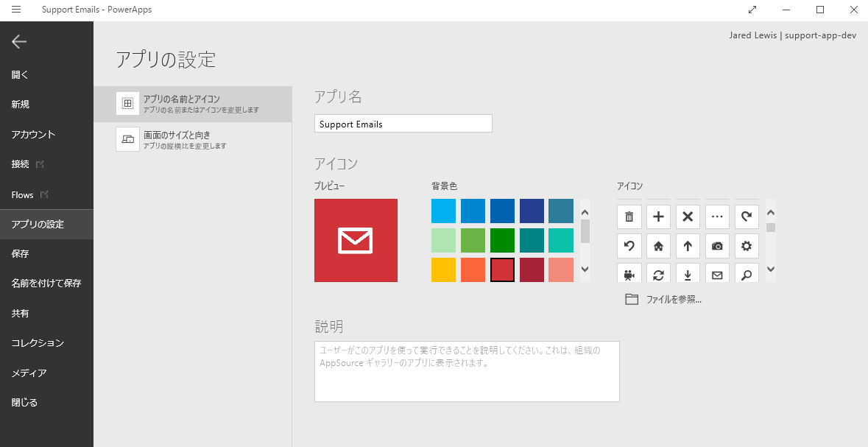Choose the magnifying glass app icon
Screen dimensions: 868x447
click(747, 273)
